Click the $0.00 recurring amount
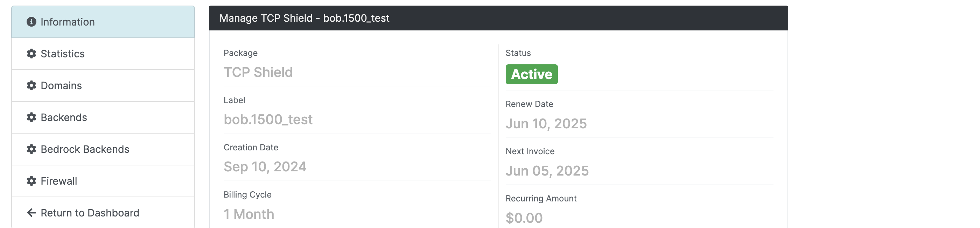Image resolution: width=980 pixels, height=228 pixels. 524,218
